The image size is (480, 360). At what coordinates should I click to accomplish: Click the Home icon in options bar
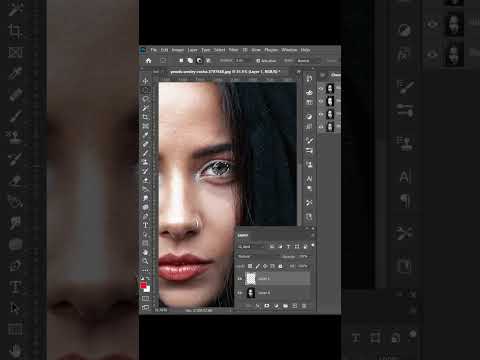[148, 61]
